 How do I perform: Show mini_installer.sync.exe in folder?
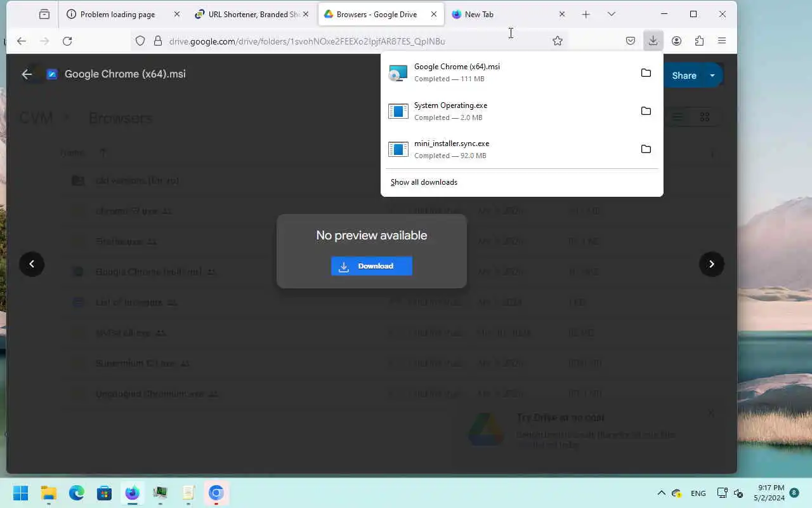point(646,149)
